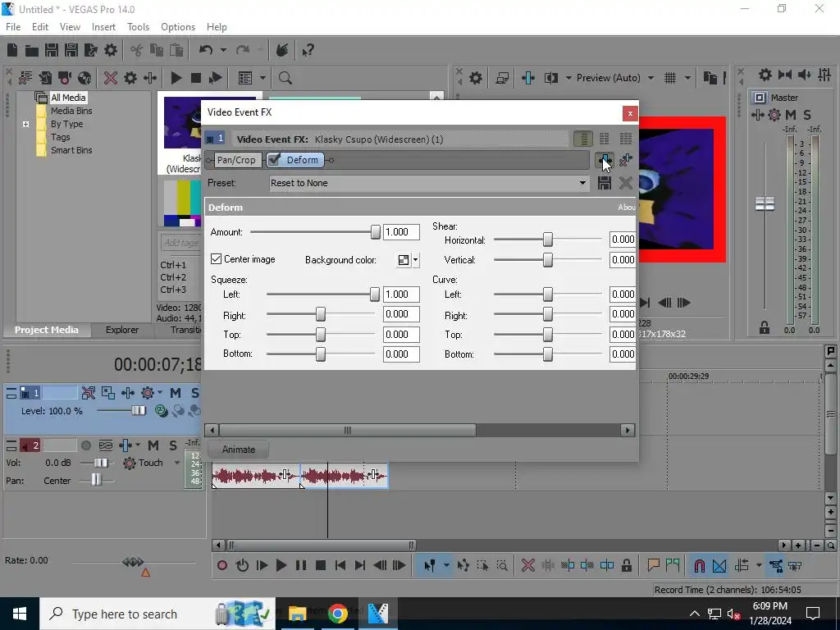Open the Background color dropdown arrow

[x=415, y=260]
